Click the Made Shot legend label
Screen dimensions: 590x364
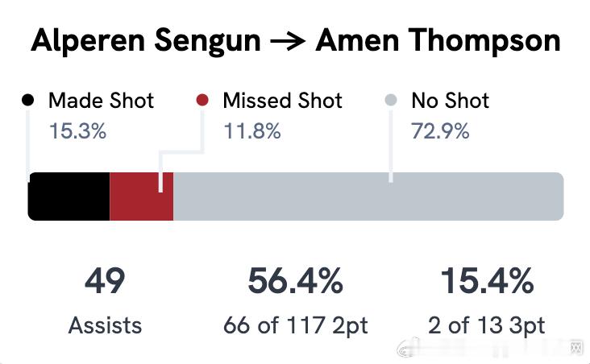101,101
